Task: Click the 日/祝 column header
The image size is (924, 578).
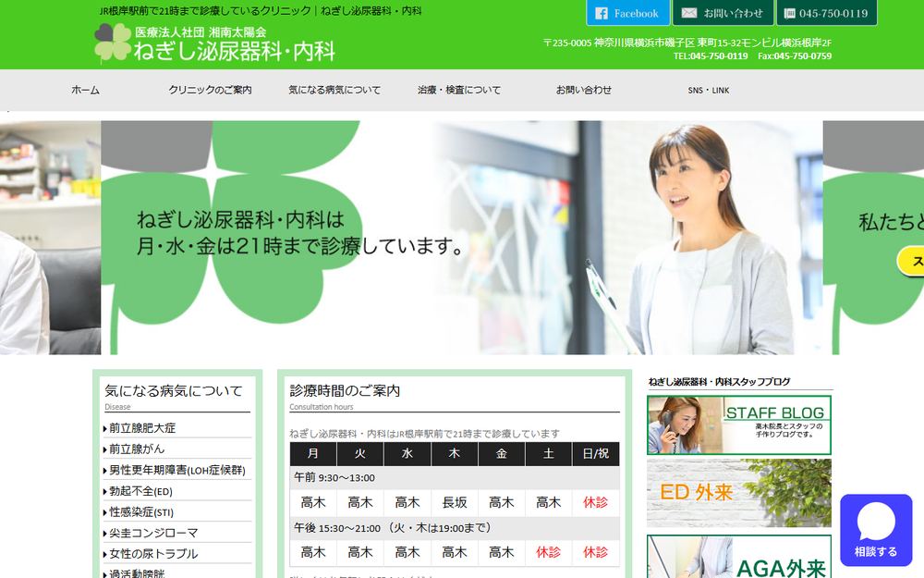Action: pyautogui.click(x=596, y=453)
